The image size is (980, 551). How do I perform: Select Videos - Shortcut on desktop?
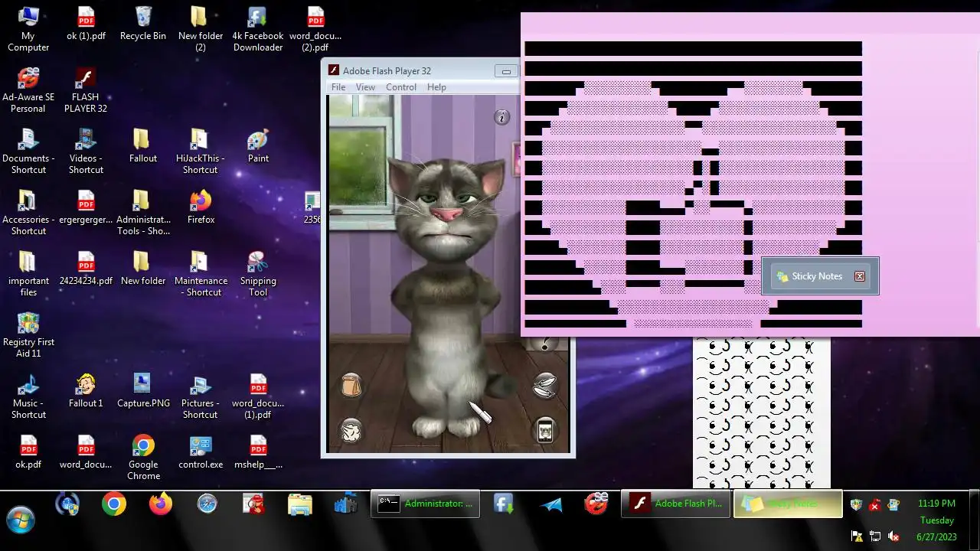[x=86, y=152]
